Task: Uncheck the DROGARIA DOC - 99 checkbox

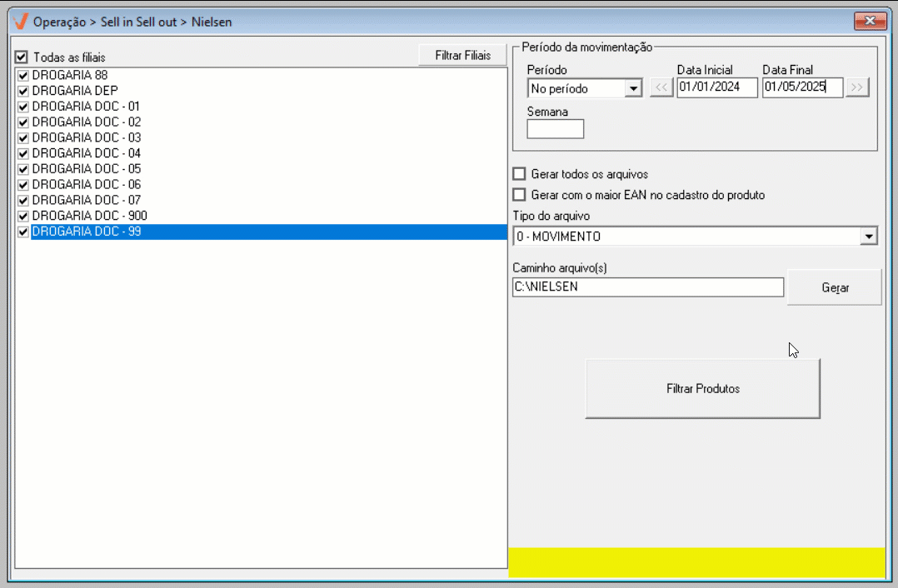Action: point(23,232)
